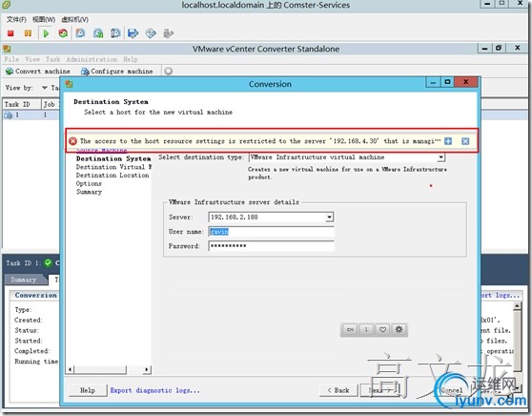Open the Converter Task menu

click(53, 59)
